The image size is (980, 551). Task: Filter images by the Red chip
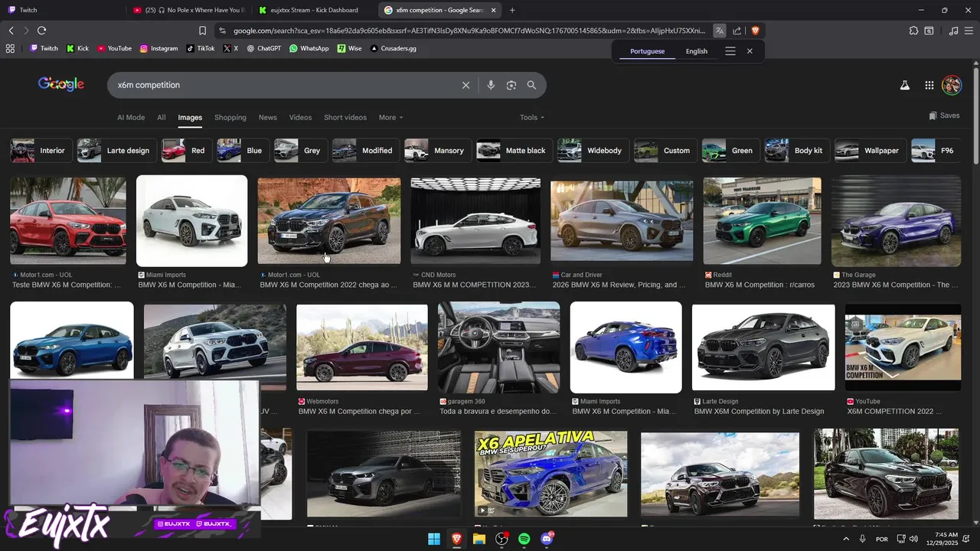[x=185, y=151]
